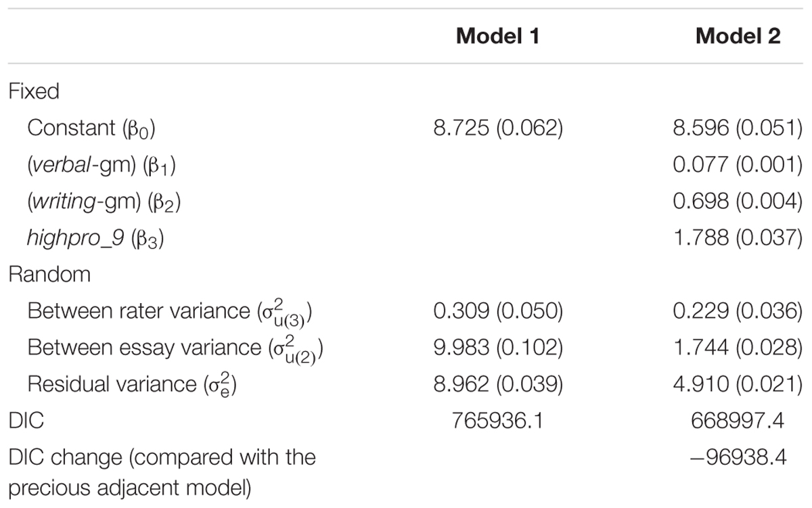The width and height of the screenshot is (812, 508).
Task: Select the Model 1 DIC value 765936.1
Action: (x=498, y=421)
